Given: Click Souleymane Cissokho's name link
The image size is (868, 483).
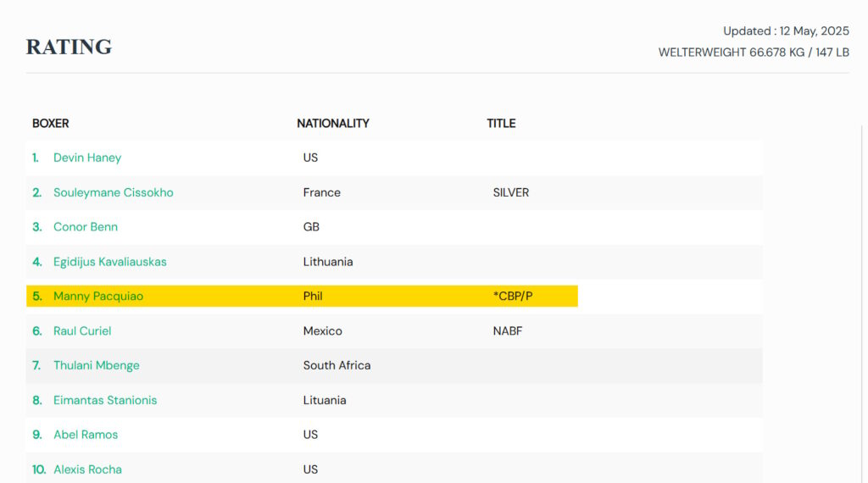Looking at the screenshot, I should [113, 192].
